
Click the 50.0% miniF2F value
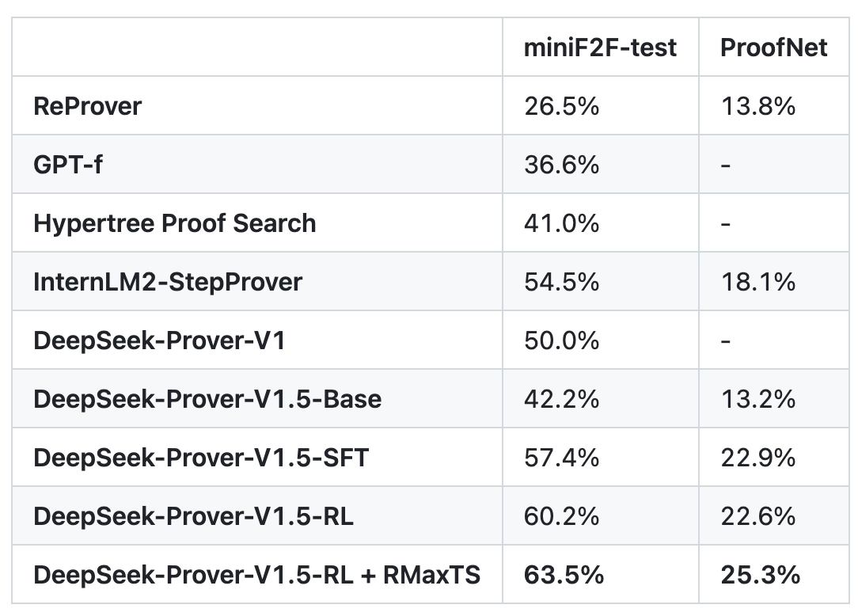click(x=561, y=340)
